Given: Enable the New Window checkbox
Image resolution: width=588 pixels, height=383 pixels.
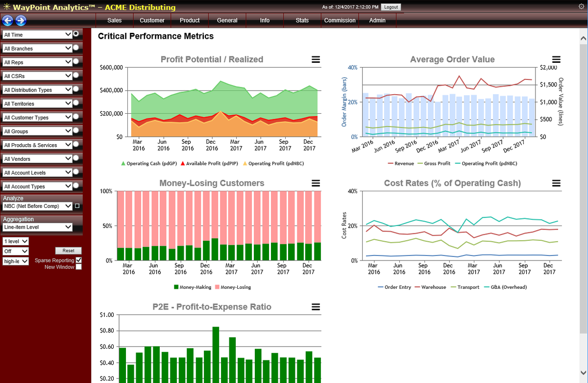Looking at the screenshot, I should [x=78, y=267].
